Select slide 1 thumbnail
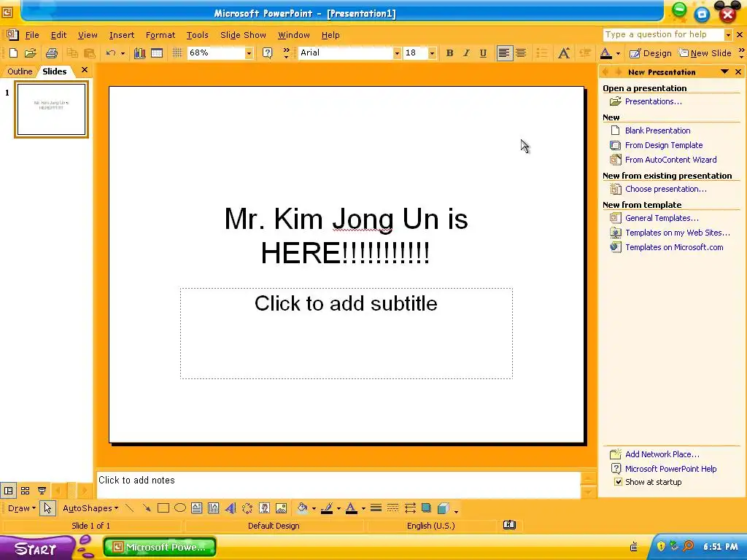Viewport: 747px width, 560px height. tap(52, 109)
